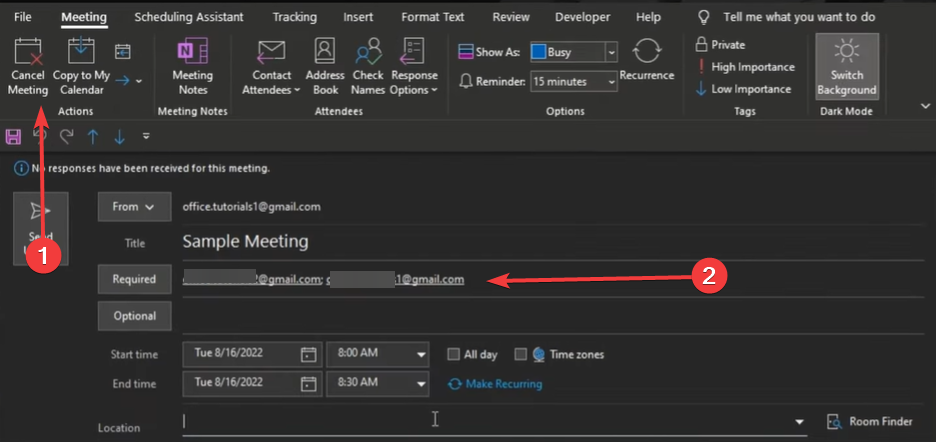Open the Developer tab
The width and height of the screenshot is (936, 442).
coord(583,17)
